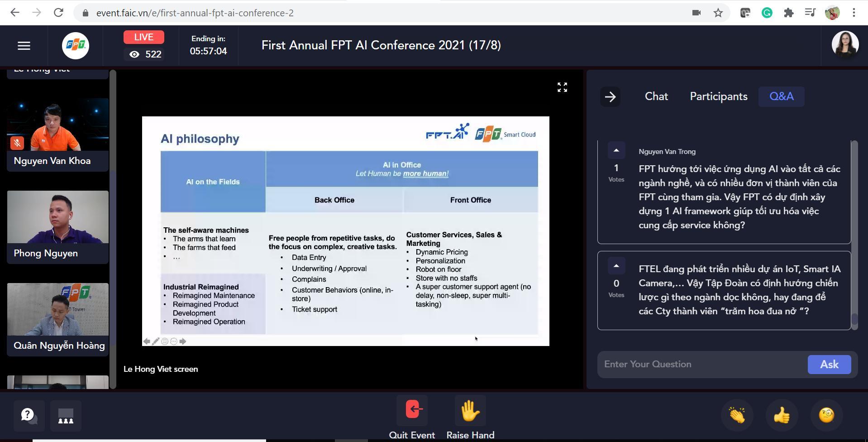Screen dimensions: 868x442
Task: Expand shared screen to fullscreen
Action: [x=562, y=87]
